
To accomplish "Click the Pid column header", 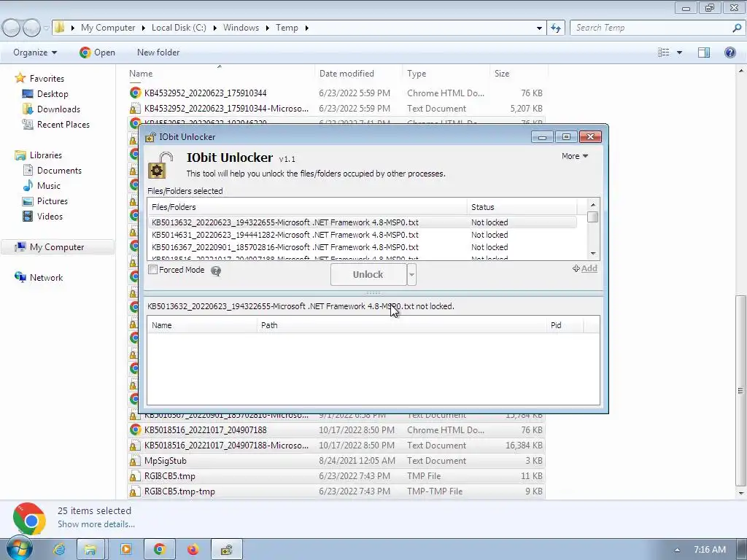I will [x=565, y=325].
